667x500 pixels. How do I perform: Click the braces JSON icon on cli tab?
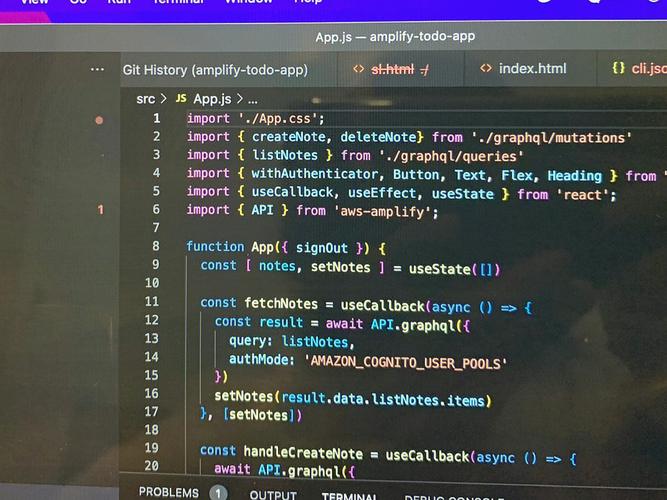pyautogui.click(x=619, y=68)
